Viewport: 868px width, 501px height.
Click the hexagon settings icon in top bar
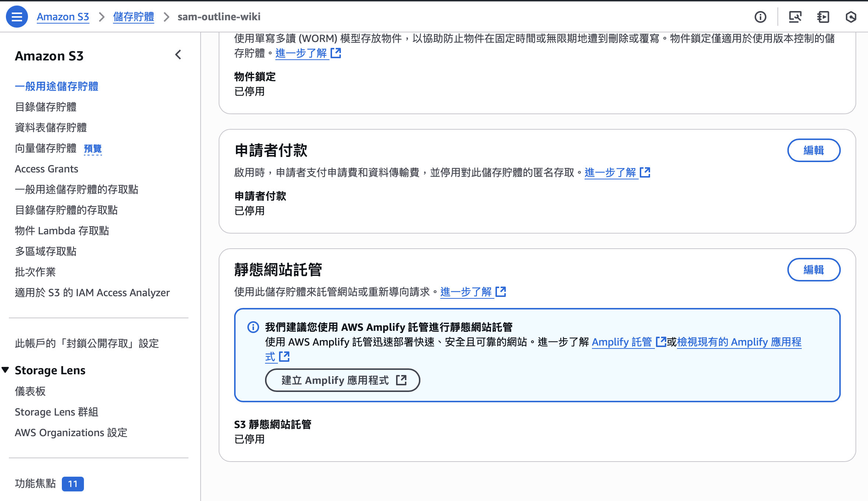851,17
